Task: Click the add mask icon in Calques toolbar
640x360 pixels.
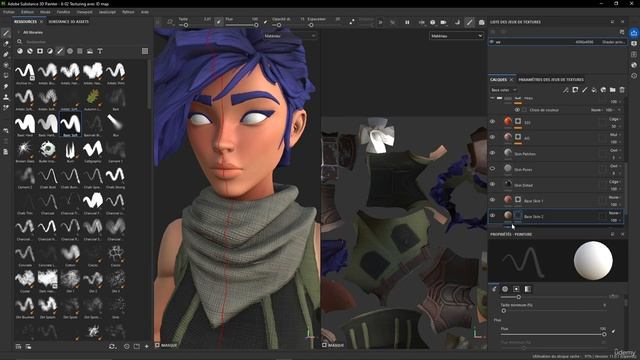Action: click(575, 90)
